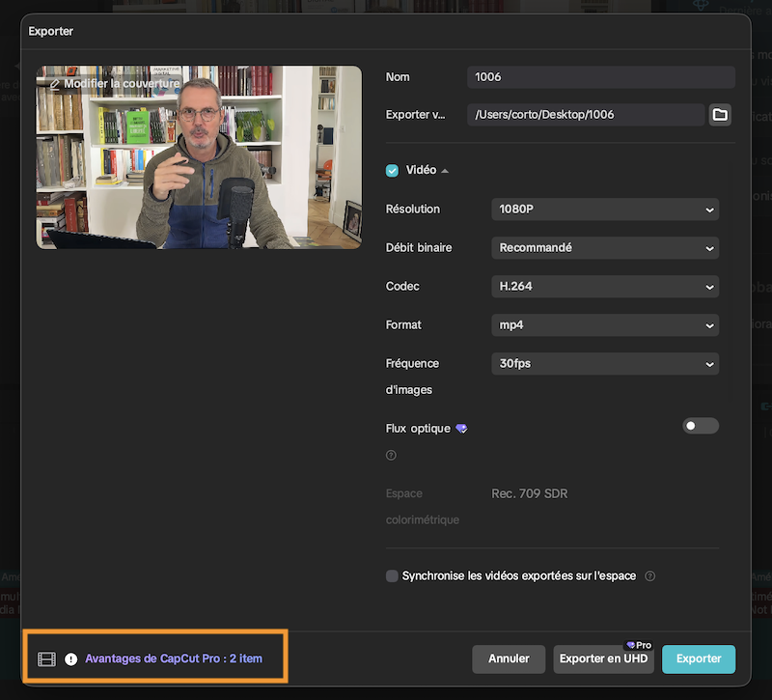The height and width of the screenshot is (700, 772).
Task: Open the Codec H.264 dropdown
Action: [605, 287]
